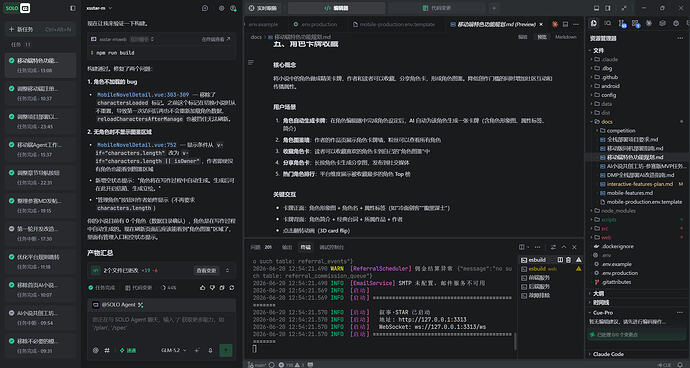This screenshot has width=690, height=368.
Task: Click the new task button in the sidebar
Action: click(x=40, y=29)
